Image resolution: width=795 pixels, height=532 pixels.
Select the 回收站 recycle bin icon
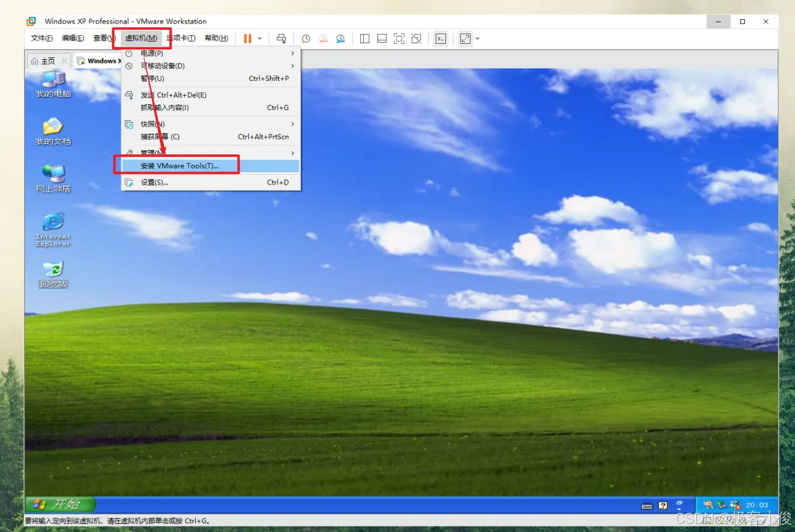(53, 275)
